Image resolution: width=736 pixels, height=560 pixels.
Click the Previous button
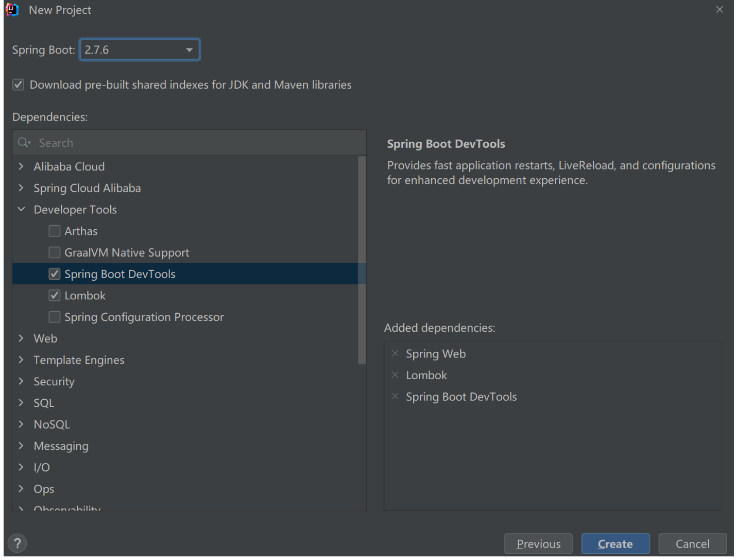click(538, 544)
